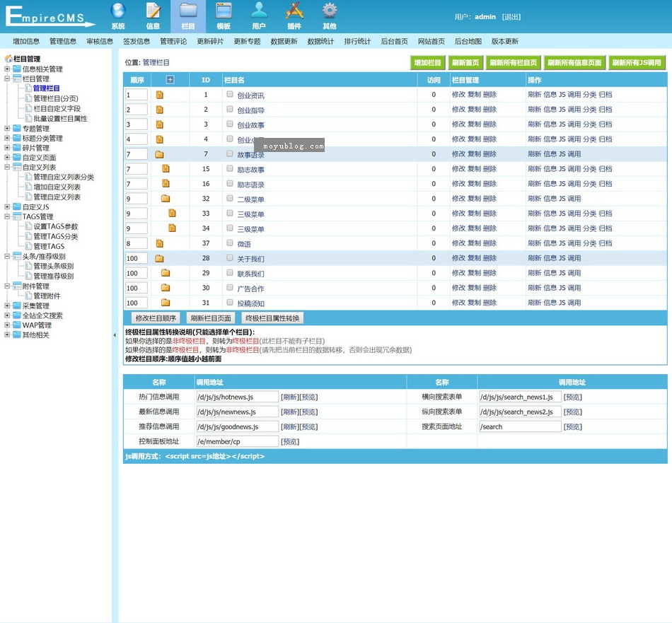The image size is (672, 623).
Task: Click the 热门信息调用 address field
Action: click(x=238, y=397)
